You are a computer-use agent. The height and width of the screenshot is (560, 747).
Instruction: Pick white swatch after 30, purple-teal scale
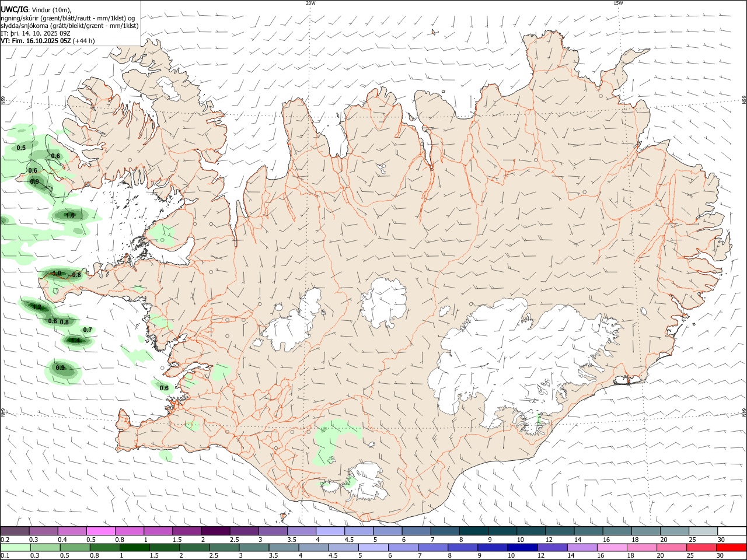click(731, 531)
